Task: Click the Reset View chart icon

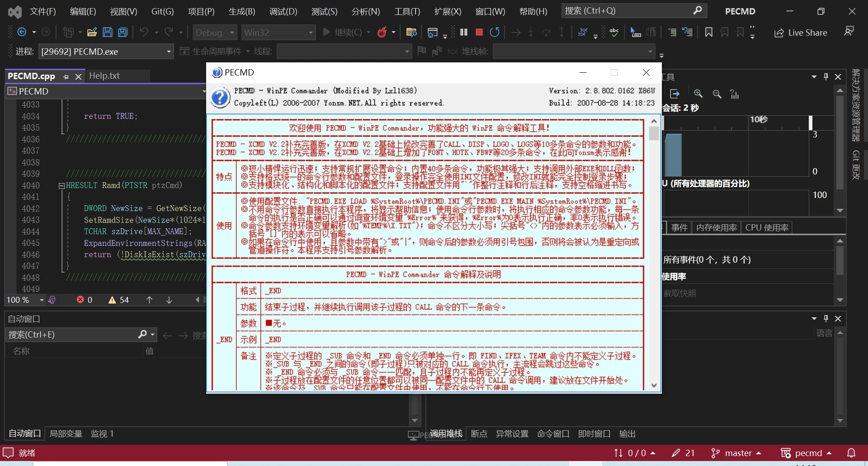Action: 735,94
